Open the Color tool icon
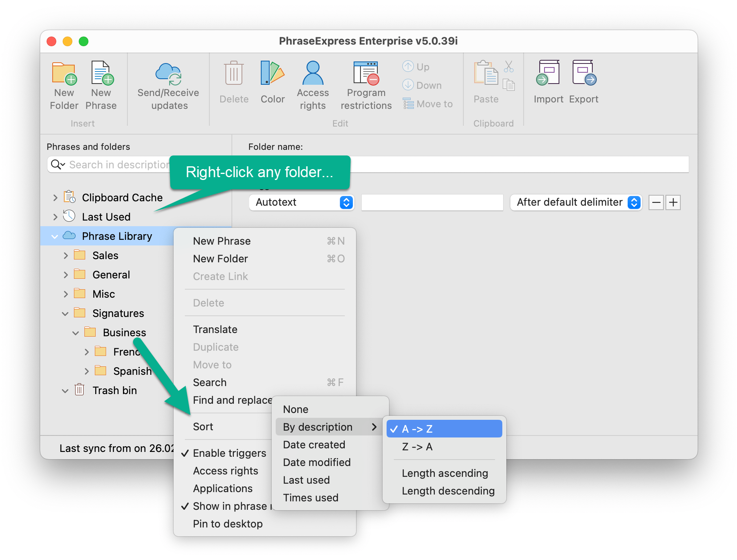 (x=272, y=73)
